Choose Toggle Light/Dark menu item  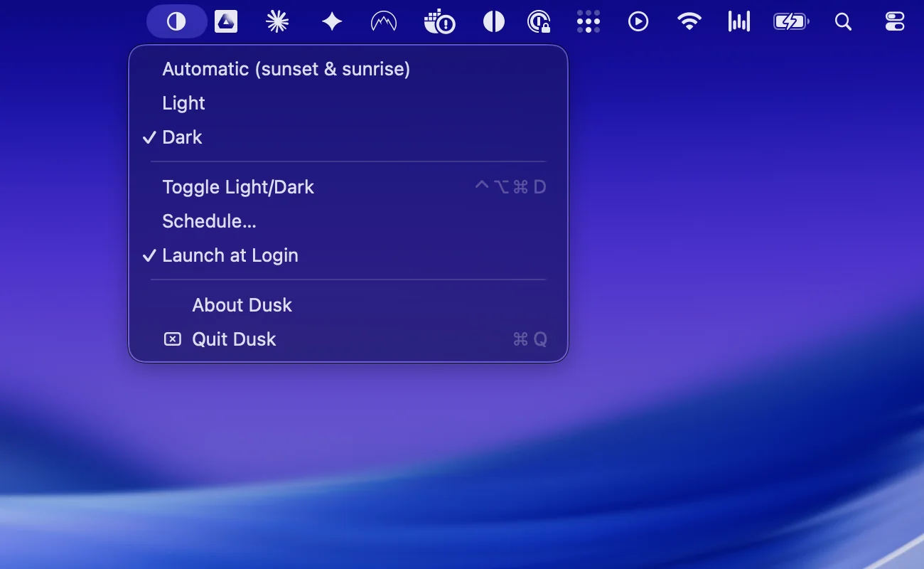348,187
